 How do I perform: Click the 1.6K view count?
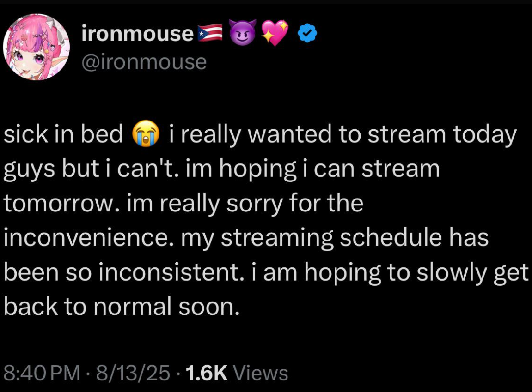coord(206,373)
